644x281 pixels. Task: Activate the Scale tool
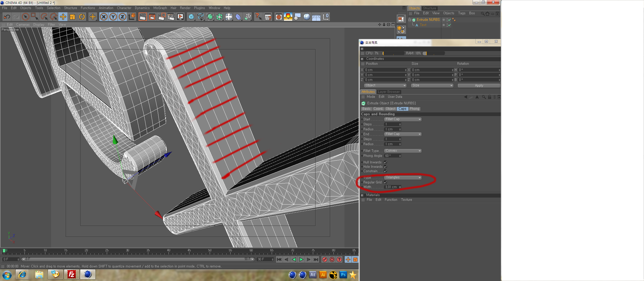coord(72,17)
